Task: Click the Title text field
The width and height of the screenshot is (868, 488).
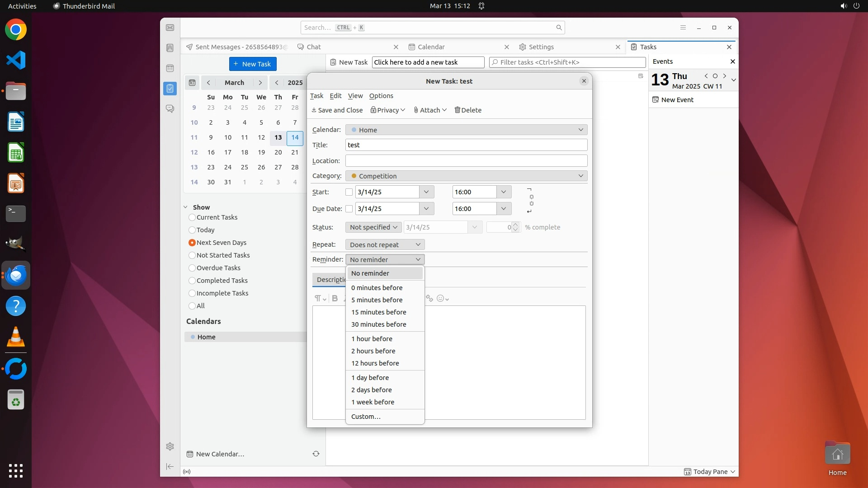Action: (466, 145)
